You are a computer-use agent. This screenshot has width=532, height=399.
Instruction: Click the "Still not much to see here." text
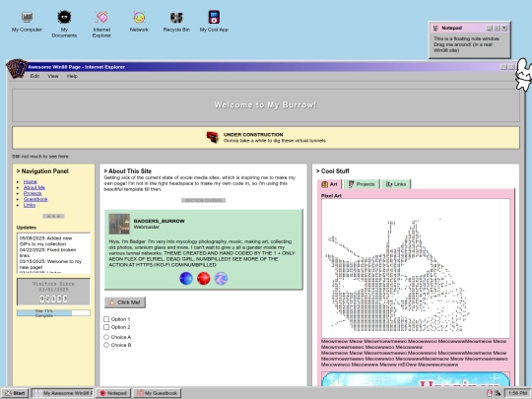pyautogui.click(x=40, y=157)
